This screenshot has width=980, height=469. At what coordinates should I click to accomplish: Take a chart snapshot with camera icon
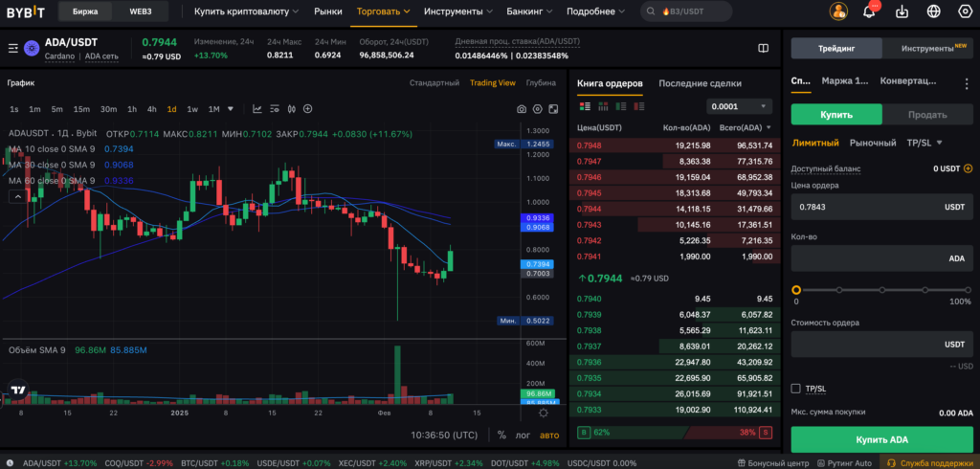point(522,109)
